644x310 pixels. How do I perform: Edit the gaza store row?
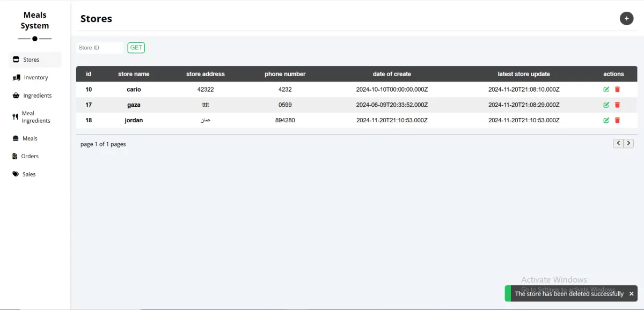(606, 105)
